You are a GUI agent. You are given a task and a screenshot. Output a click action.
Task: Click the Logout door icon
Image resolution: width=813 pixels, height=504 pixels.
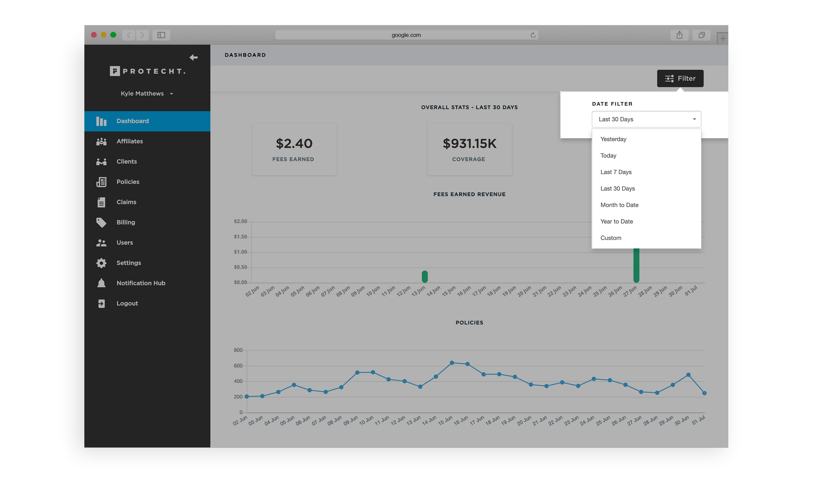(x=101, y=303)
